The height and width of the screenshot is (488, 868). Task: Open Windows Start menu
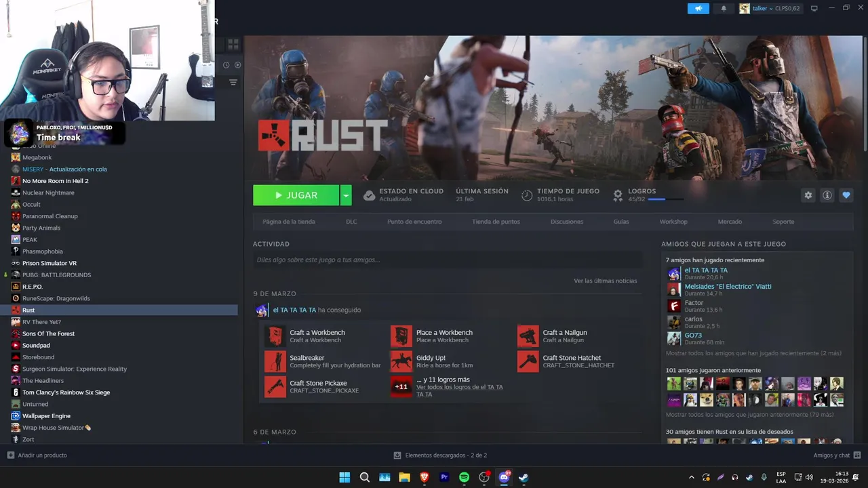[344, 477]
